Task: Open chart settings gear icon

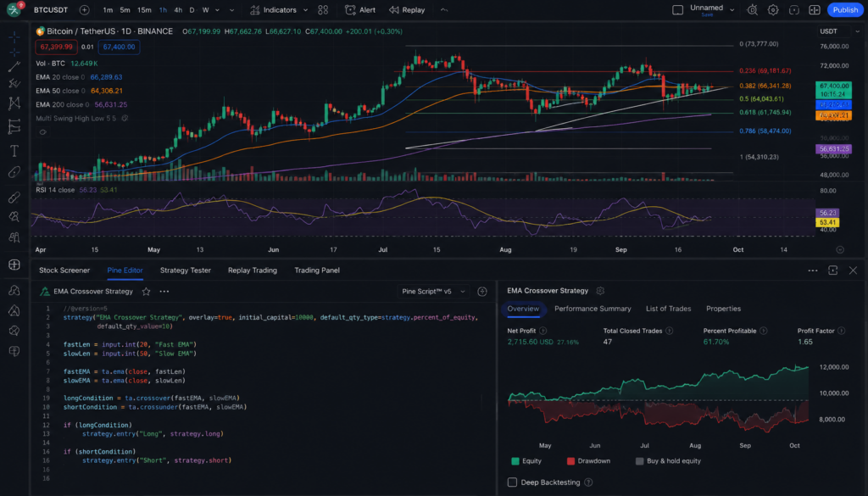Action: (x=773, y=10)
